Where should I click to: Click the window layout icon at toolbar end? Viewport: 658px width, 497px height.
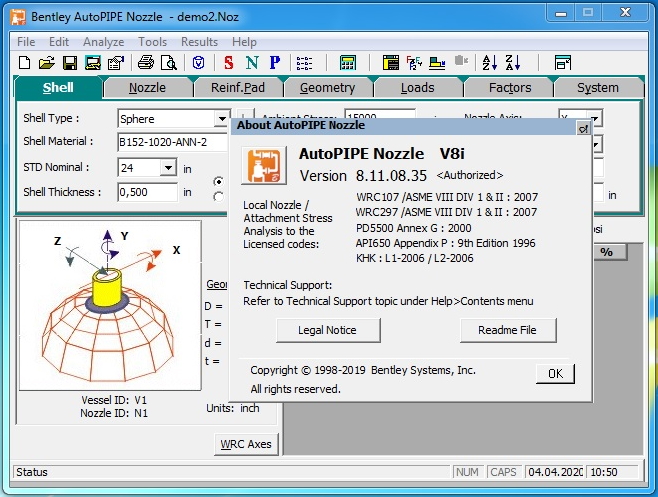point(562,63)
